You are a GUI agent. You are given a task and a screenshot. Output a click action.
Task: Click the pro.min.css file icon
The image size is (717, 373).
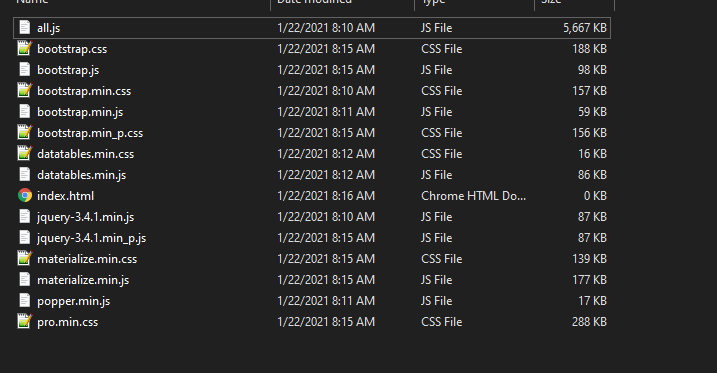(25, 322)
